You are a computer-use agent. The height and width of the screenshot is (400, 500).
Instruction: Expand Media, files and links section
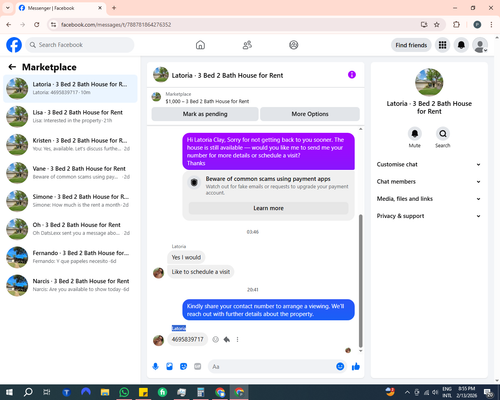[x=429, y=199]
